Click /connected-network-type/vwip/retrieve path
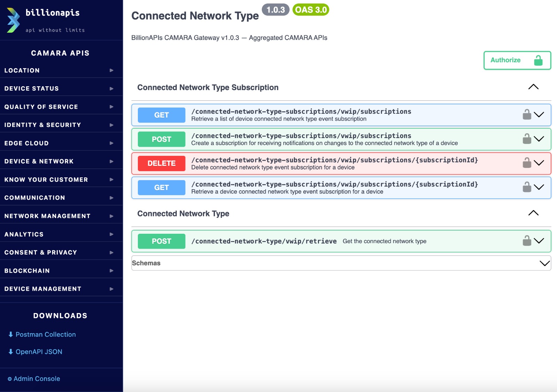557x392 pixels. (x=264, y=241)
